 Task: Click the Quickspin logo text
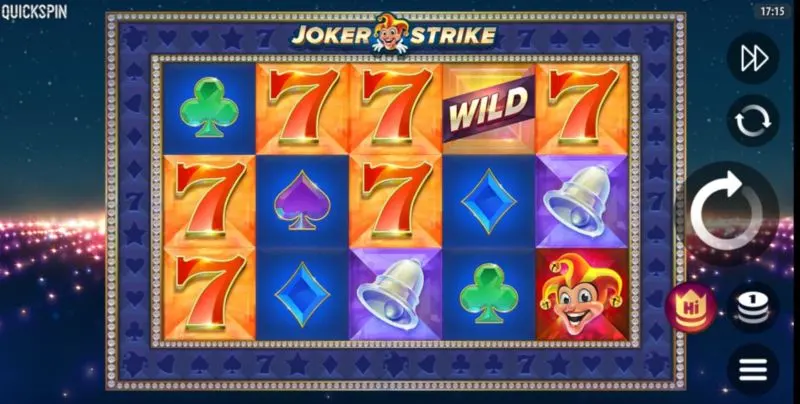tap(34, 12)
